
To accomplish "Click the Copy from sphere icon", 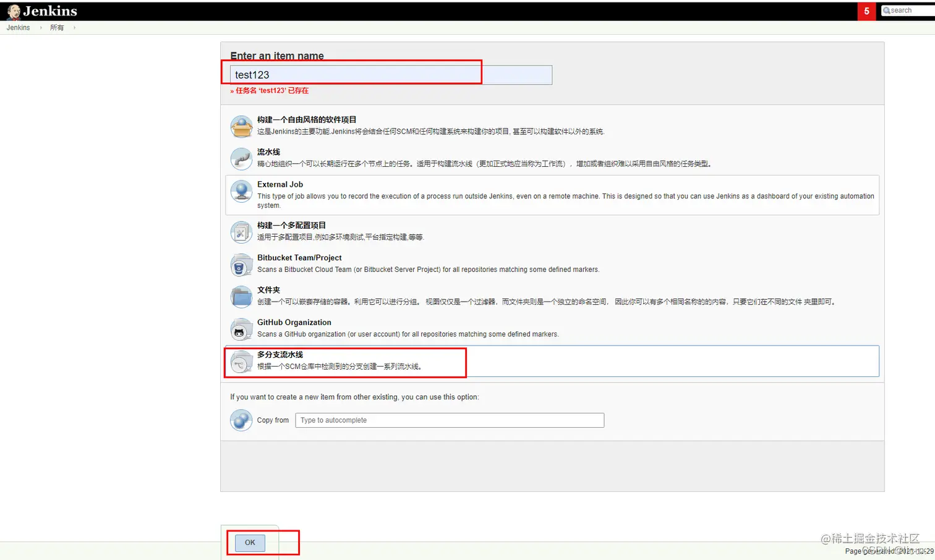I will coord(241,420).
